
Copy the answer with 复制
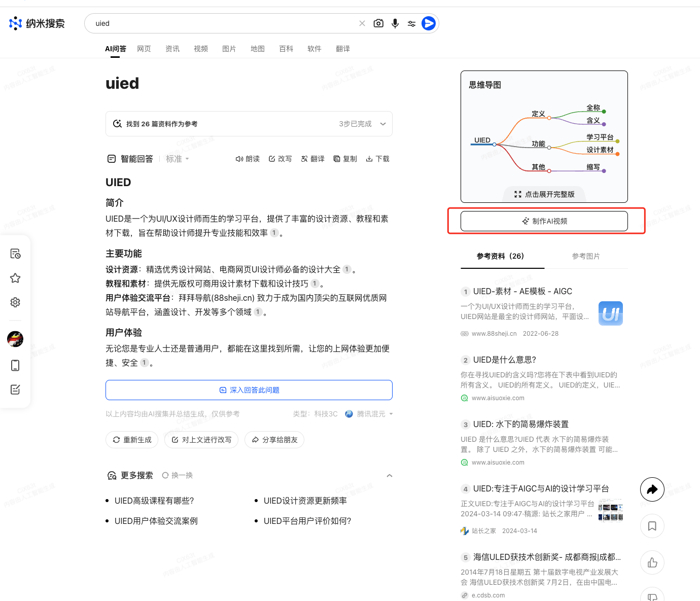[345, 159]
